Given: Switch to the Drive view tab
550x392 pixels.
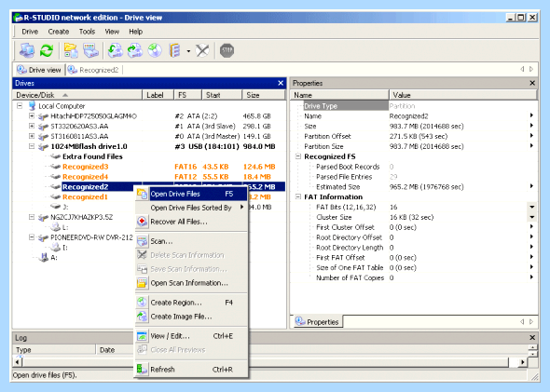Looking at the screenshot, I should pyautogui.click(x=39, y=70).
